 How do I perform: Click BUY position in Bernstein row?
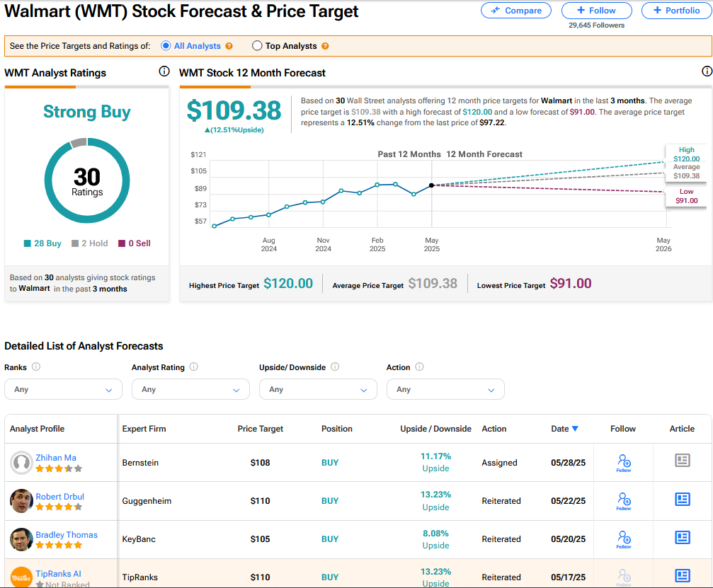coord(330,463)
